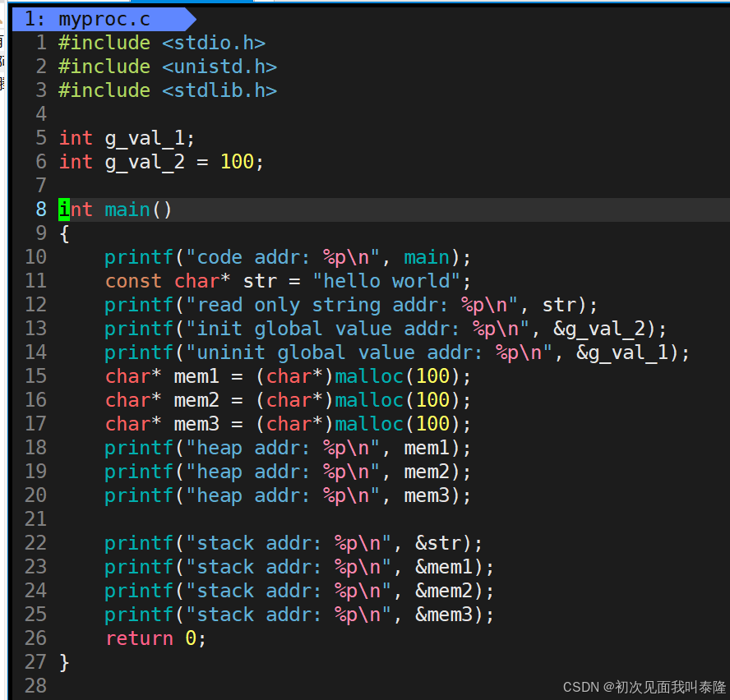The width and height of the screenshot is (730, 700).
Task: Click the 'mem2' malloc declaration line
Action: pos(288,400)
